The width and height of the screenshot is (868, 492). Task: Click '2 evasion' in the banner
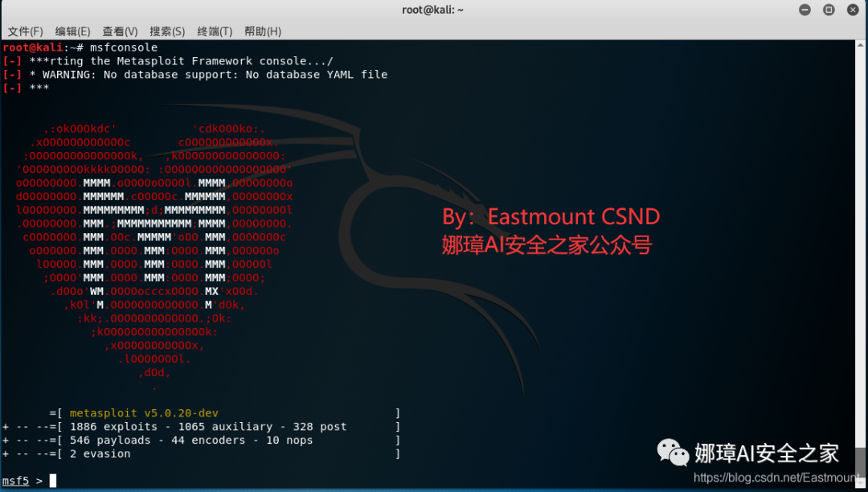click(100, 453)
